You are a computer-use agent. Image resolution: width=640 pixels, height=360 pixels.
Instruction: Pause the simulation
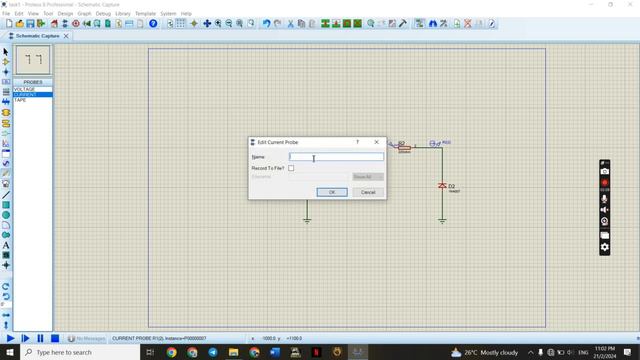coord(40,338)
